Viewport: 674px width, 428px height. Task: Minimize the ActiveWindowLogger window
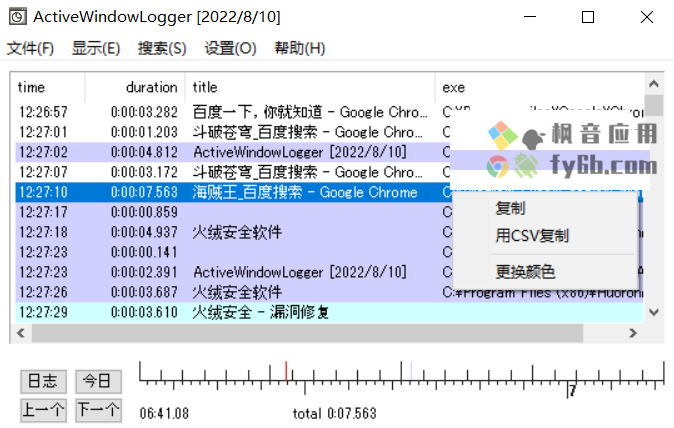530,17
